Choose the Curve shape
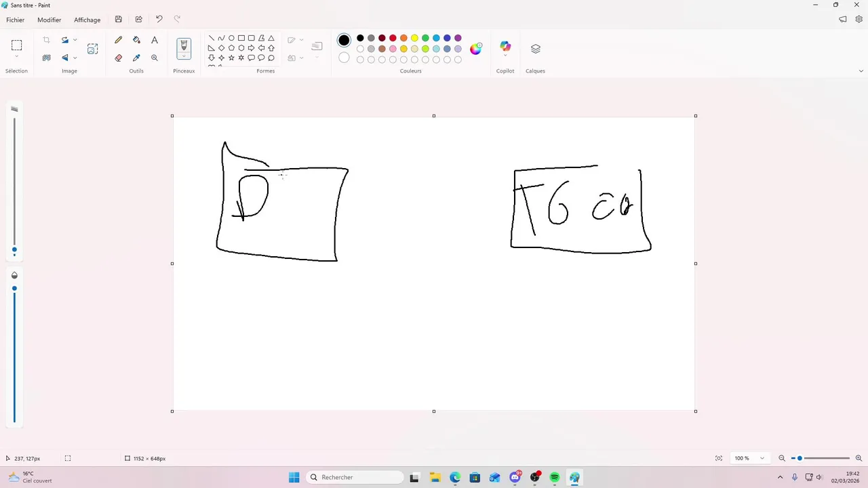The height and width of the screenshot is (488, 868). click(221, 38)
